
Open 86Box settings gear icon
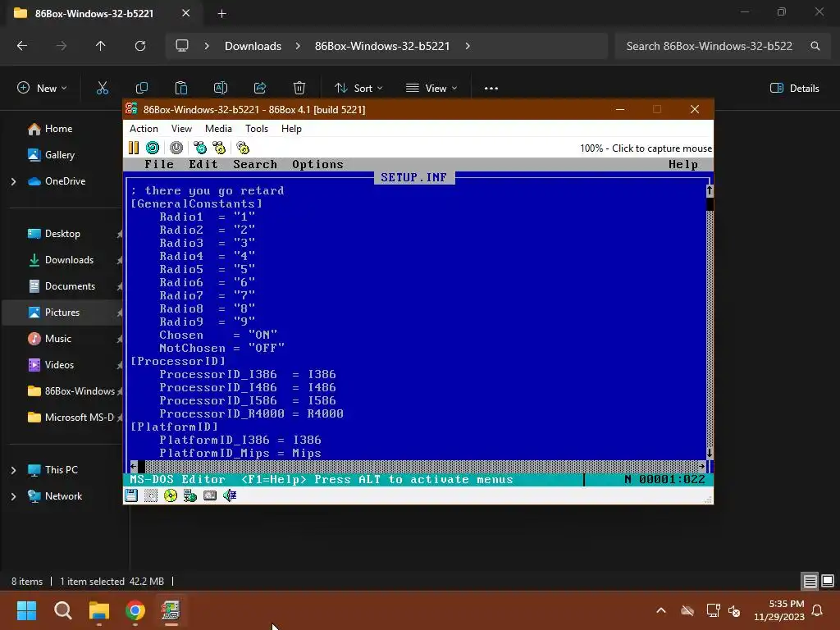[243, 148]
